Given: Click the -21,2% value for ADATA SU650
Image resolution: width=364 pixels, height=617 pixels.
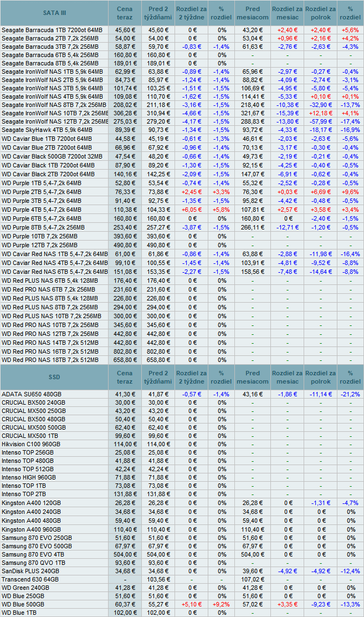Looking at the screenshot, I should click(350, 394).
